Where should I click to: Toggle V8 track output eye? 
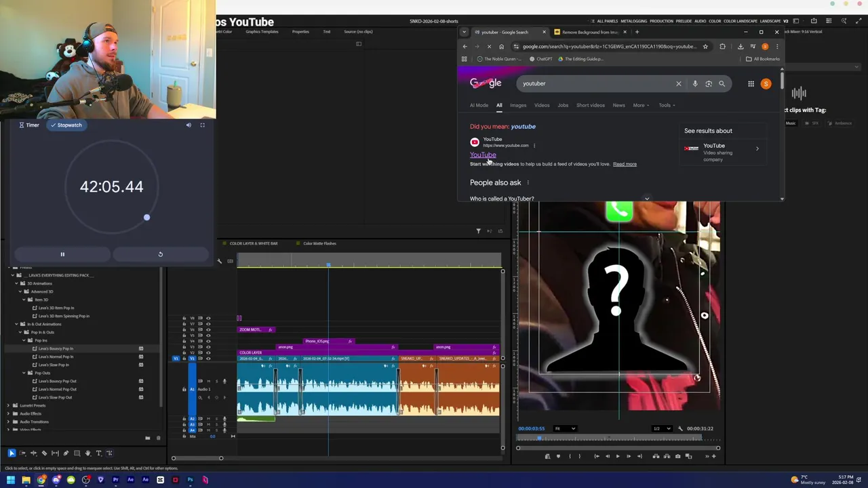[x=208, y=318]
